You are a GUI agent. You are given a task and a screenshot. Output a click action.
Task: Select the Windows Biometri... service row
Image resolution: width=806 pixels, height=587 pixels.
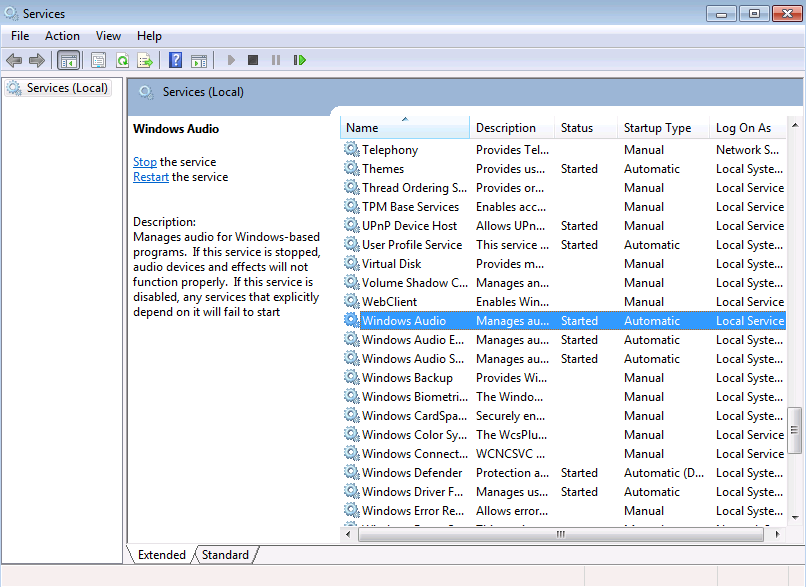tap(564, 397)
